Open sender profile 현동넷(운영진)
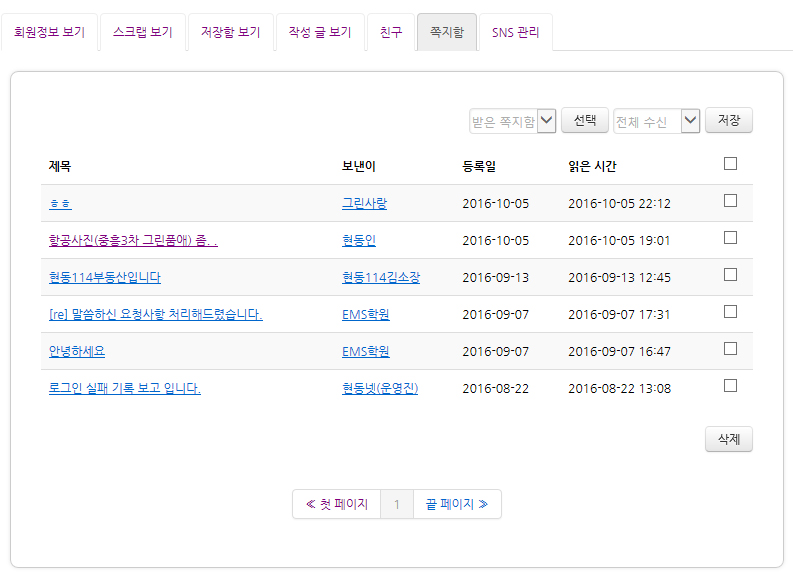 coord(380,388)
